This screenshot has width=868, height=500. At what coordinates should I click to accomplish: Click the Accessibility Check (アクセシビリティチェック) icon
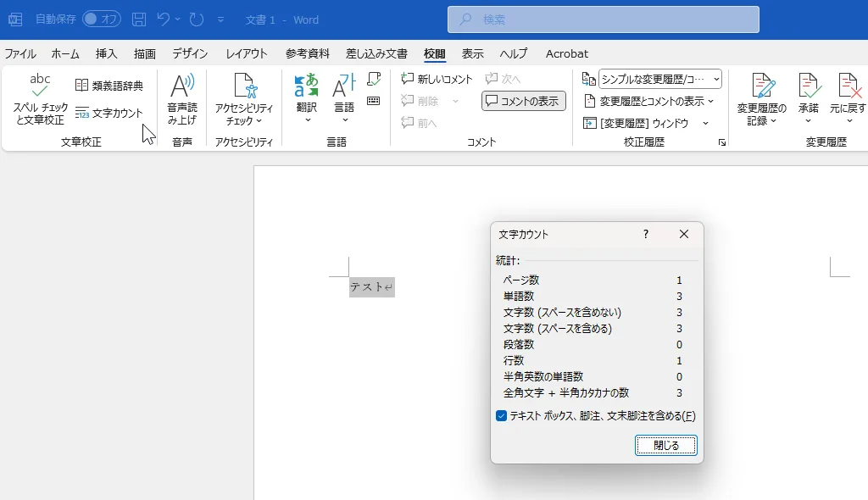(244, 86)
